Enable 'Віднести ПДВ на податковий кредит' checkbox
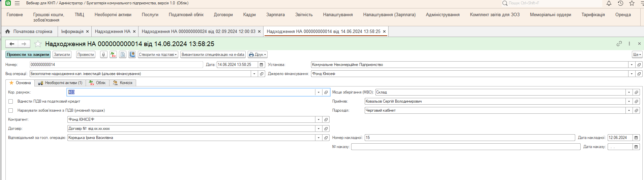644x180 pixels. (x=11, y=101)
